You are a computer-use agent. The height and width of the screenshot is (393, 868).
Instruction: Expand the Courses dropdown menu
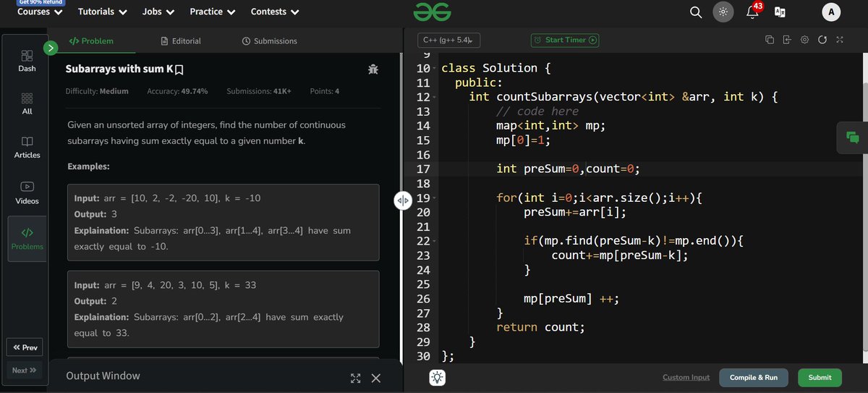[40, 12]
